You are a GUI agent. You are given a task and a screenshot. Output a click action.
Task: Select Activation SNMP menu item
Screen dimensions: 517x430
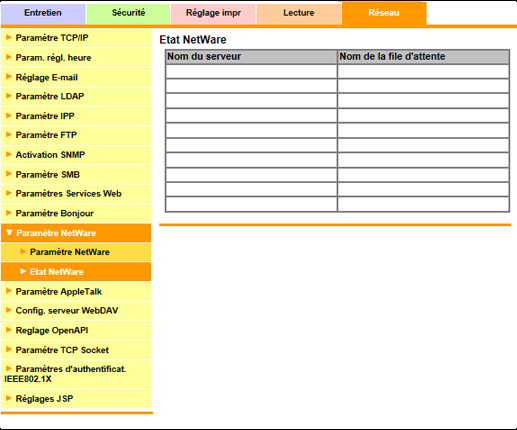point(76,155)
